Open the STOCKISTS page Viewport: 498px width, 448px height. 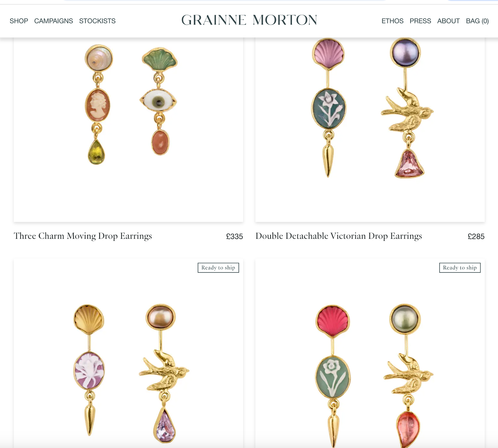(x=97, y=21)
